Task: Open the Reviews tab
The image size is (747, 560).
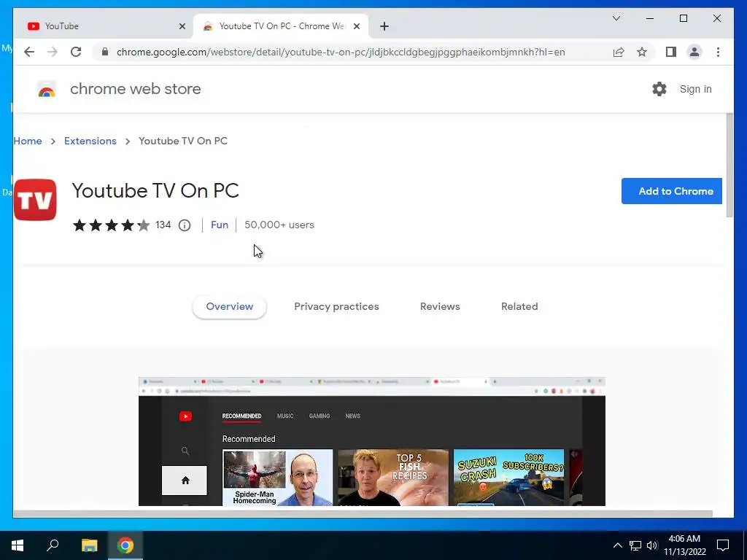Action: click(x=440, y=307)
